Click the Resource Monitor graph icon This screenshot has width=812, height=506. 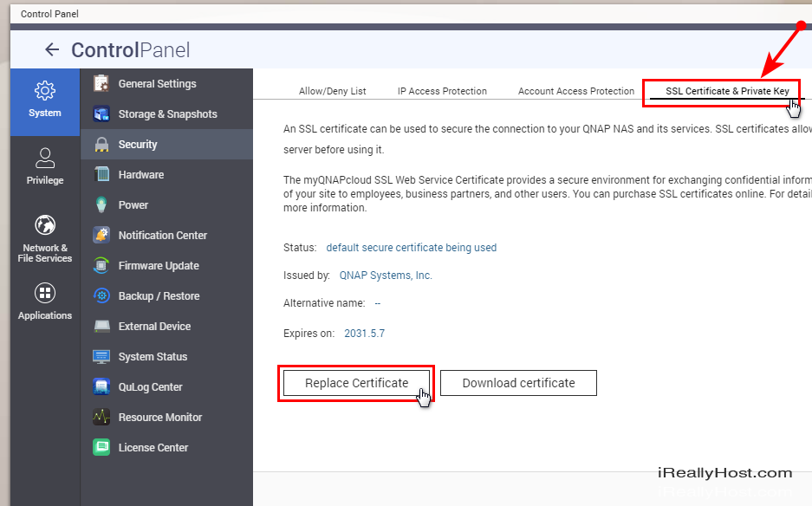tap(101, 418)
